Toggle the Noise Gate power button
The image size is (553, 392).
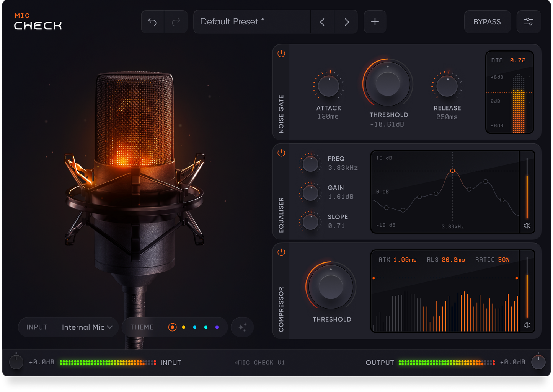(x=281, y=54)
